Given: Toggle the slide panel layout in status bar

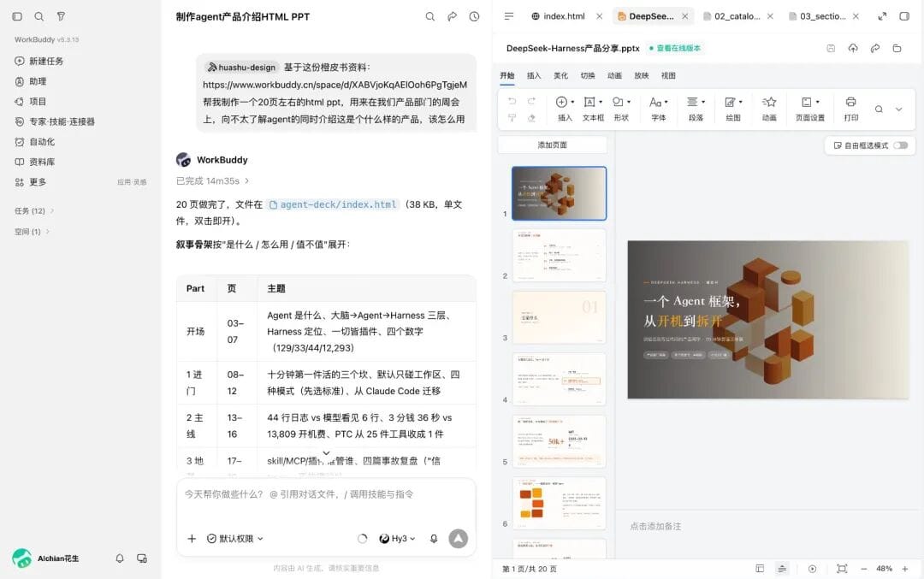Looking at the screenshot, I should tap(760, 569).
